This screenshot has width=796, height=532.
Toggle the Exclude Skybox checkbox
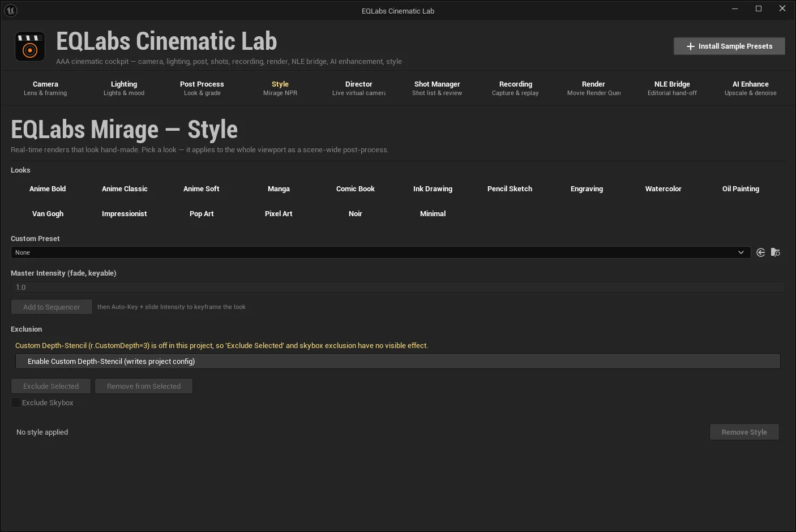click(16, 402)
